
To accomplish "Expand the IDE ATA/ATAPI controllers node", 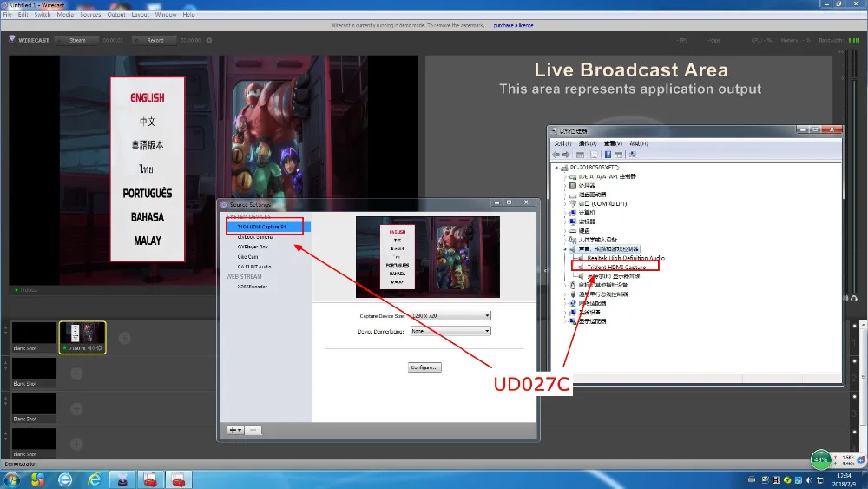I will point(565,176).
